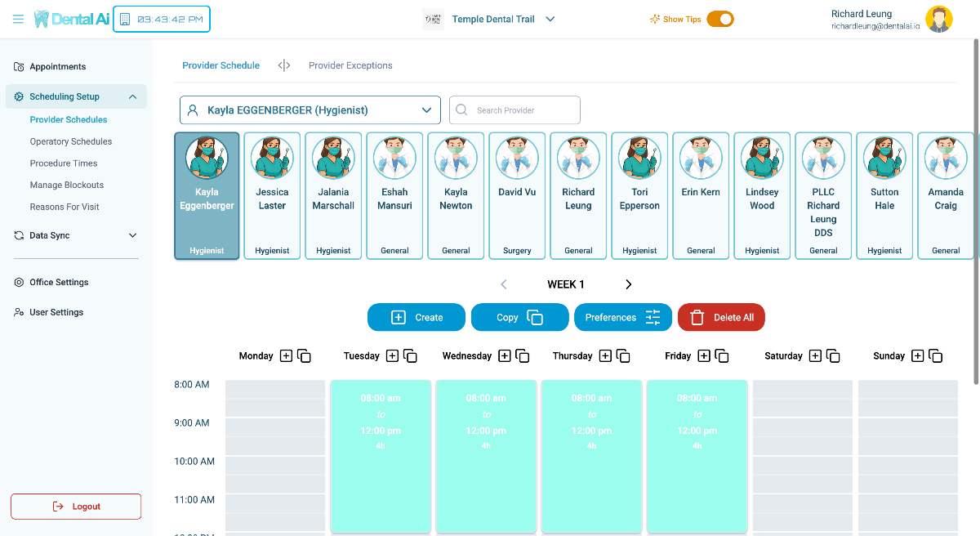Image resolution: width=980 pixels, height=536 pixels.
Task: Click the Search Provider input field
Action: point(523,110)
